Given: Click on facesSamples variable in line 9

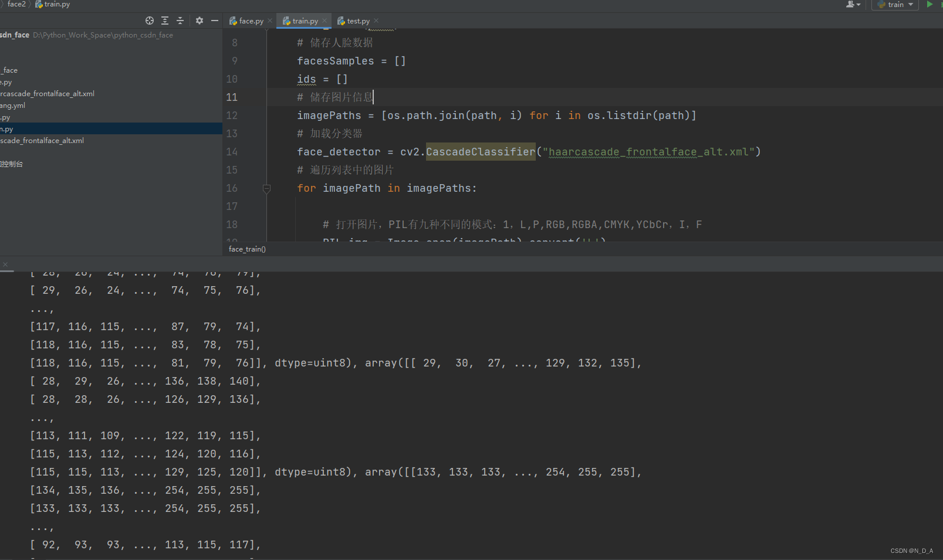Looking at the screenshot, I should coord(335,61).
